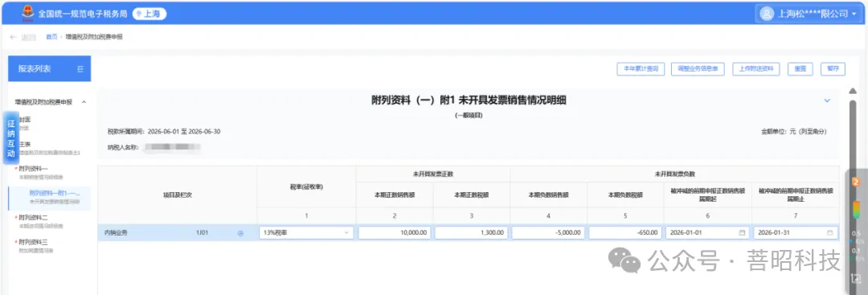Open the 上海 region selector

149,14
